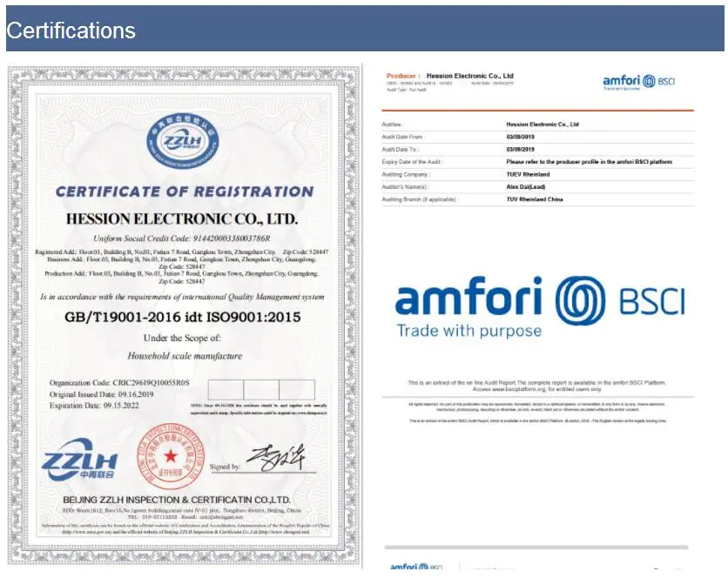
Task: Click the blue ZZLH logo at certificate bottom
Action: (x=79, y=460)
